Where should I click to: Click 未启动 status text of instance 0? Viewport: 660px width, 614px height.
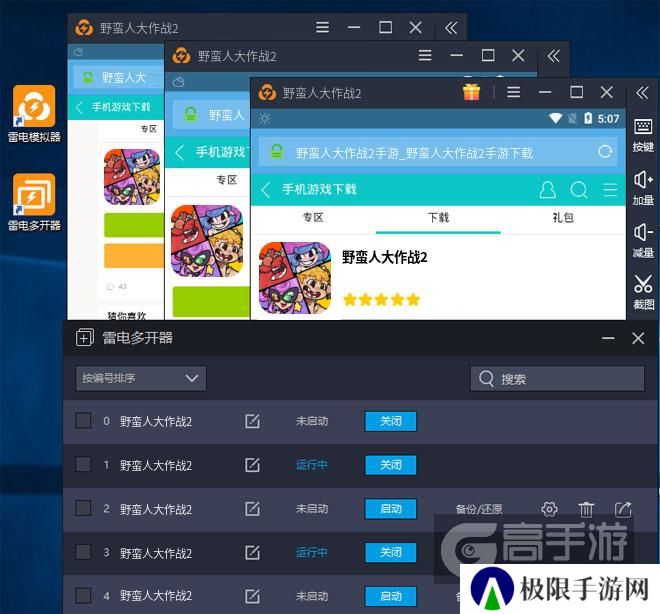(x=311, y=421)
